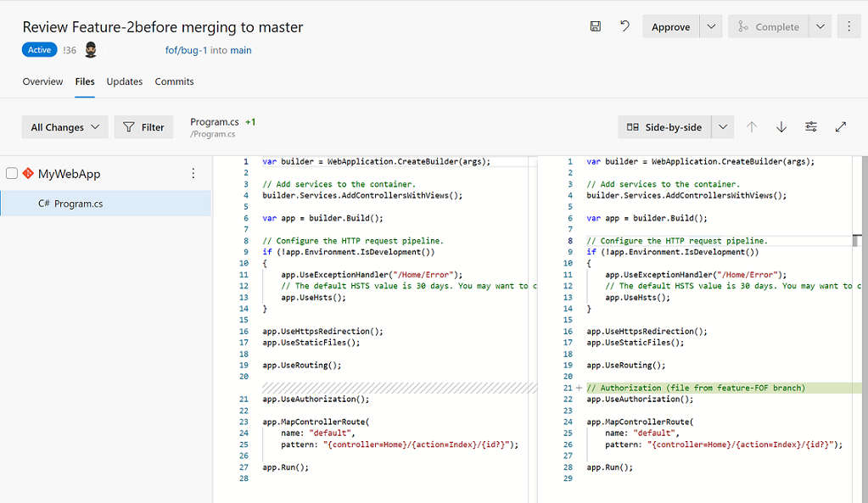This screenshot has width=868, height=503.
Task: Click the /Program.cs file path text
Action: pos(213,134)
